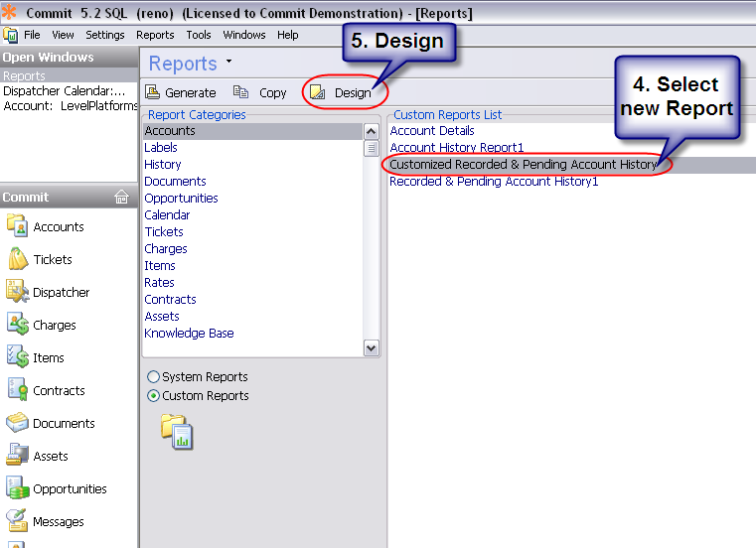Image resolution: width=756 pixels, height=548 pixels.
Task: Click the home icon in Commit header
Action: (x=122, y=197)
